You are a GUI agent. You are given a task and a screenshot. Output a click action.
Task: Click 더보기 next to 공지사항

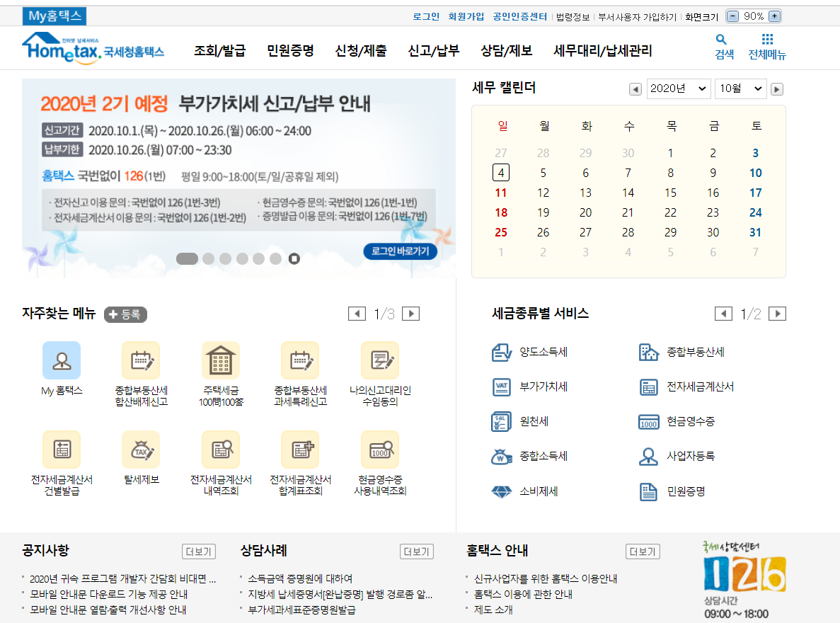click(x=199, y=551)
